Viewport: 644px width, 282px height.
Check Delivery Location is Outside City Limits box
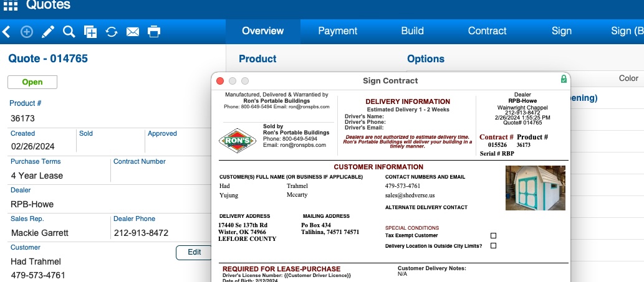pos(493,245)
